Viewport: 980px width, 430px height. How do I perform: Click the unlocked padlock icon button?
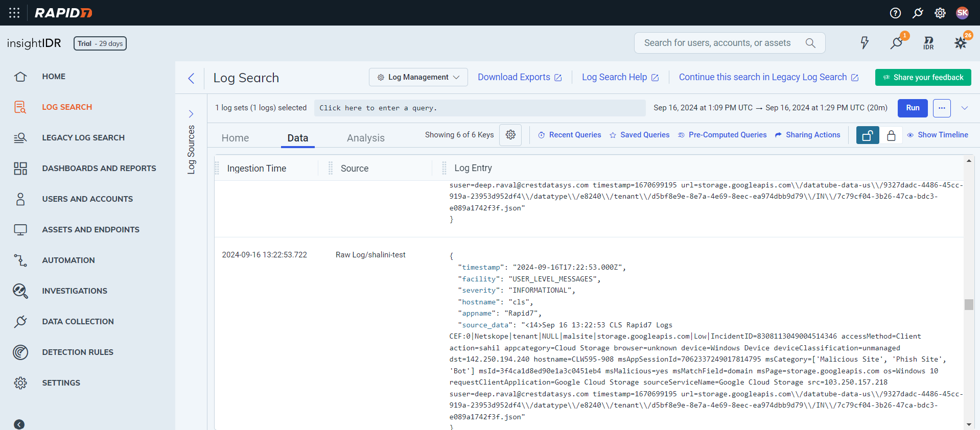tap(868, 135)
